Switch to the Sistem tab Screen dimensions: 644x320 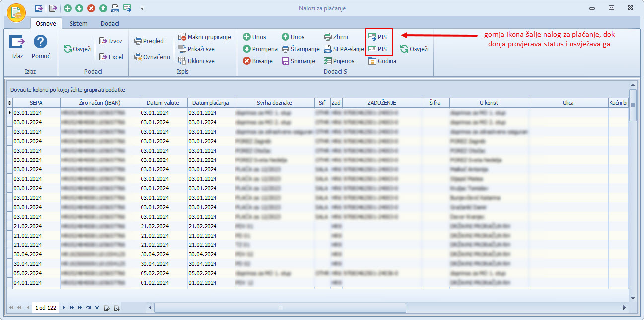[78, 23]
